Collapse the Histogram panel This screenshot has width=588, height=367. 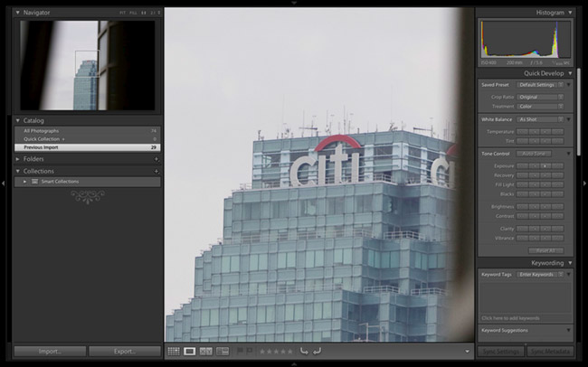coord(570,13)
